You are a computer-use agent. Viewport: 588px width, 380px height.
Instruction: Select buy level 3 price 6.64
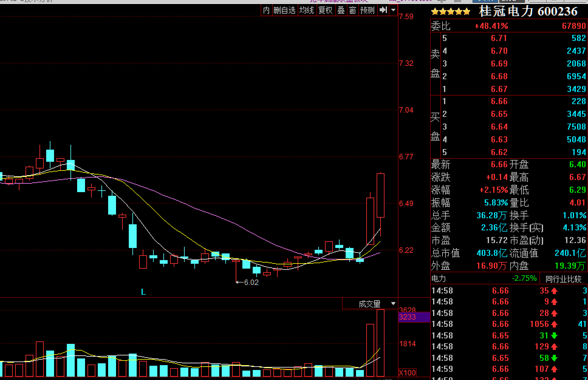coord(499,127)
